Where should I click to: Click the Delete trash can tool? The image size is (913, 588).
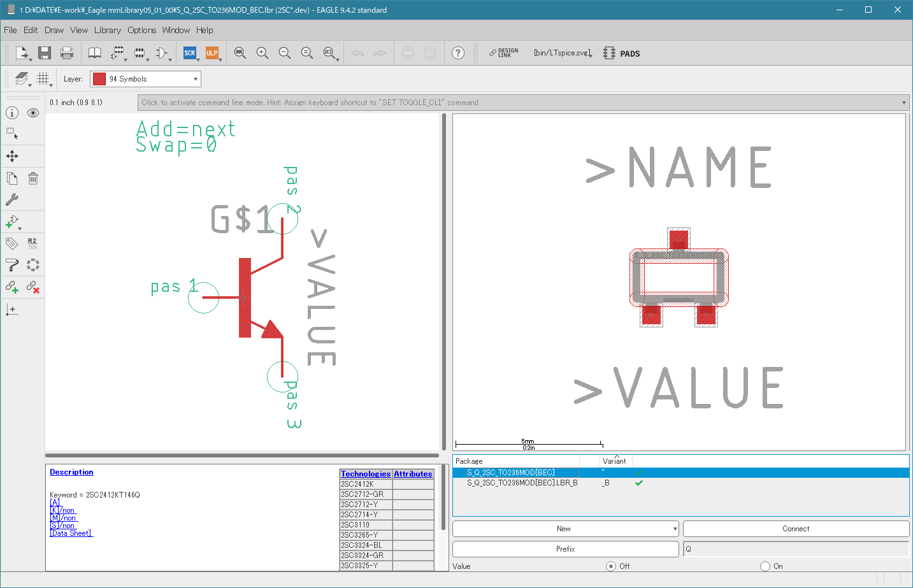[x=33, y=178]
